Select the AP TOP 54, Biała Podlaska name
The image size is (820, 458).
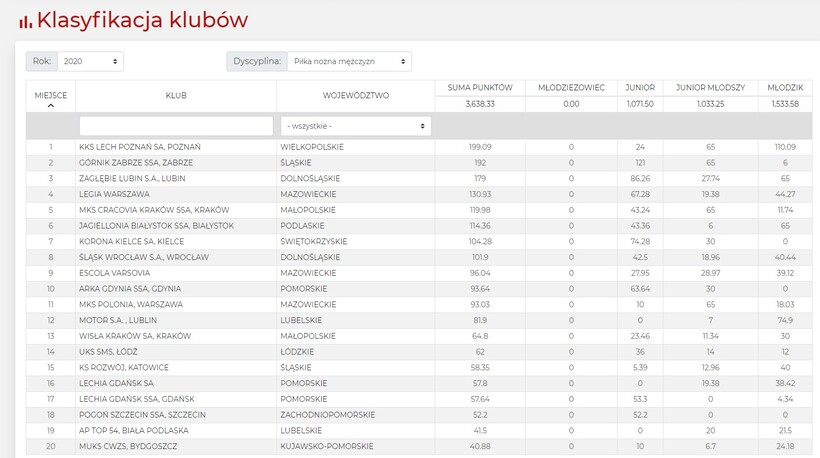(134, 430)
